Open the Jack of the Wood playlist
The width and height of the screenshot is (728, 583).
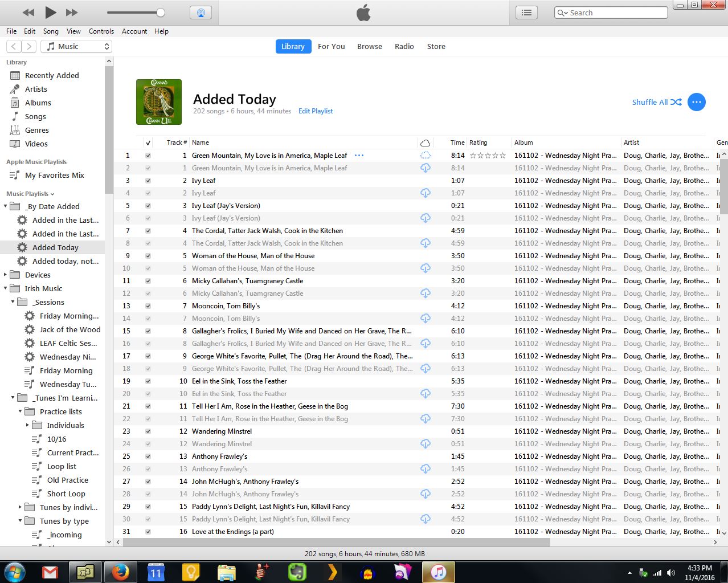69,329
